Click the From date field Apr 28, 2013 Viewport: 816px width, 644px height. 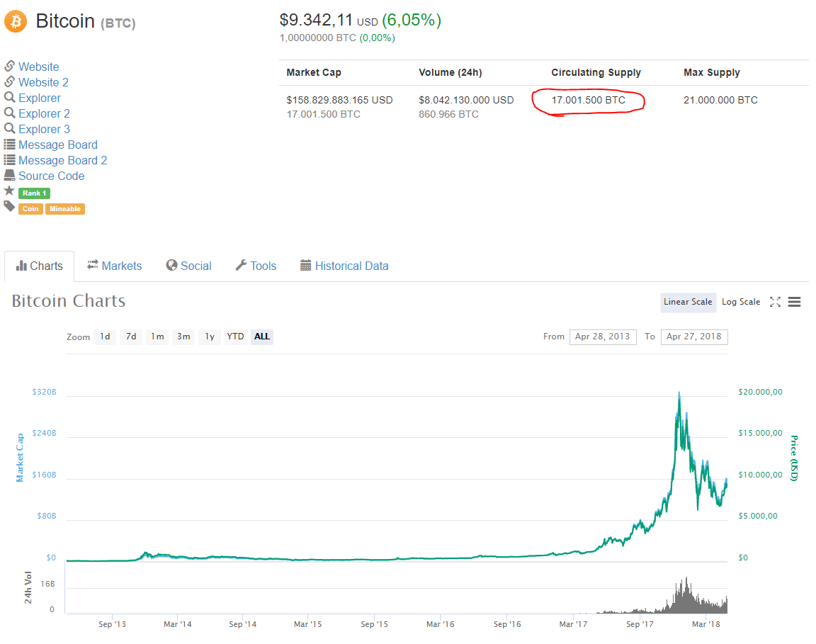tap(603, 337)
